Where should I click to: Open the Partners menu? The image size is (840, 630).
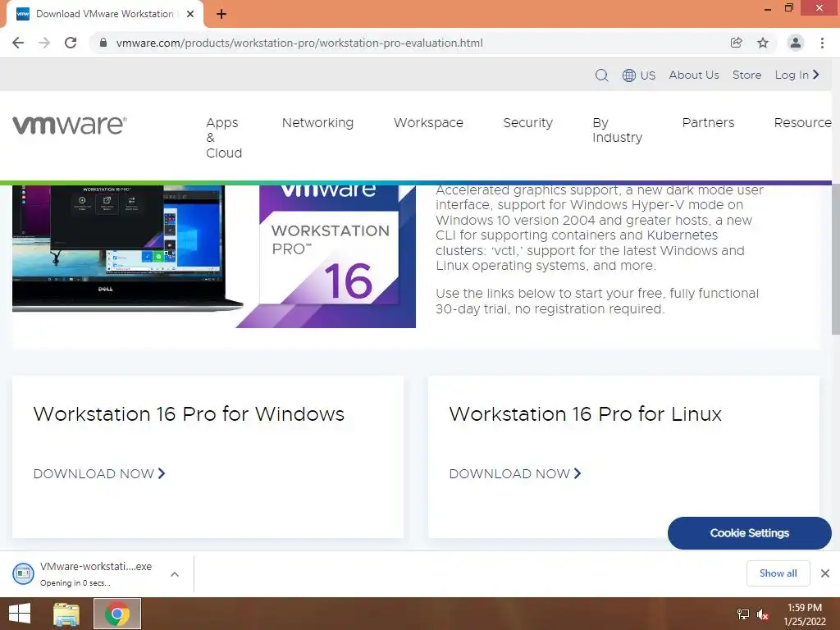[708, 123]
